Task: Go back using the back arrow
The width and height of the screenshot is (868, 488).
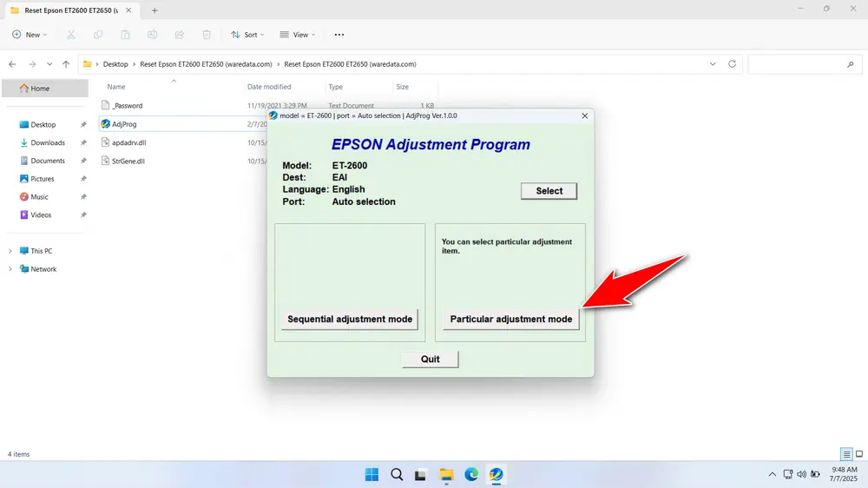Action: (12, 64)
